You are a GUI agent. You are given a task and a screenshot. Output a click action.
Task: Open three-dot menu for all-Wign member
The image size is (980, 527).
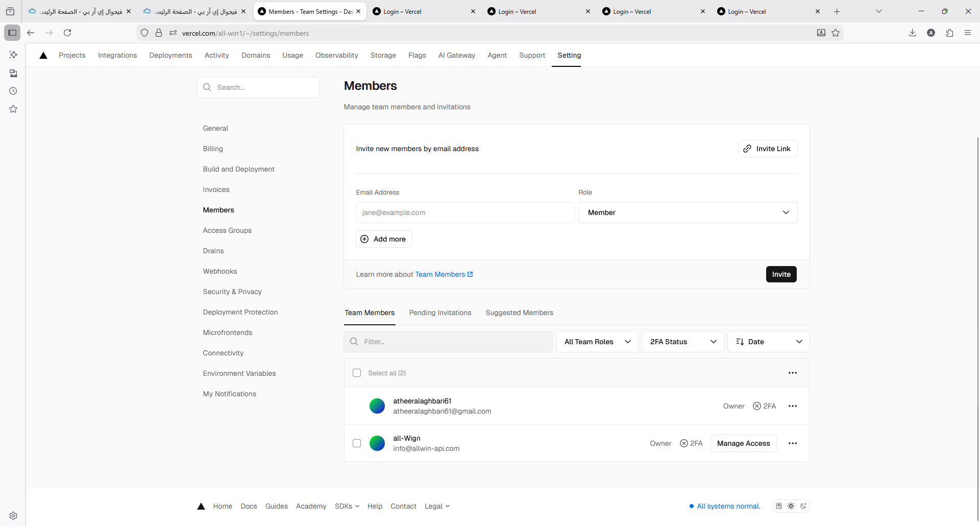(792, 443)
